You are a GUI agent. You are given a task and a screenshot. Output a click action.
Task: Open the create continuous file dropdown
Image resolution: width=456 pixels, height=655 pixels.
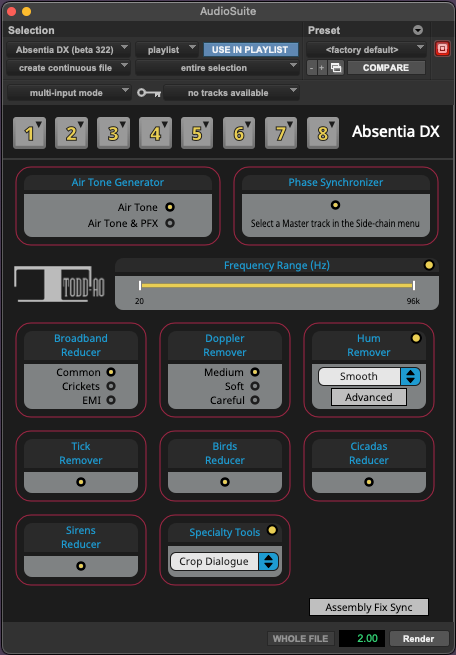(x=68, y=68)
